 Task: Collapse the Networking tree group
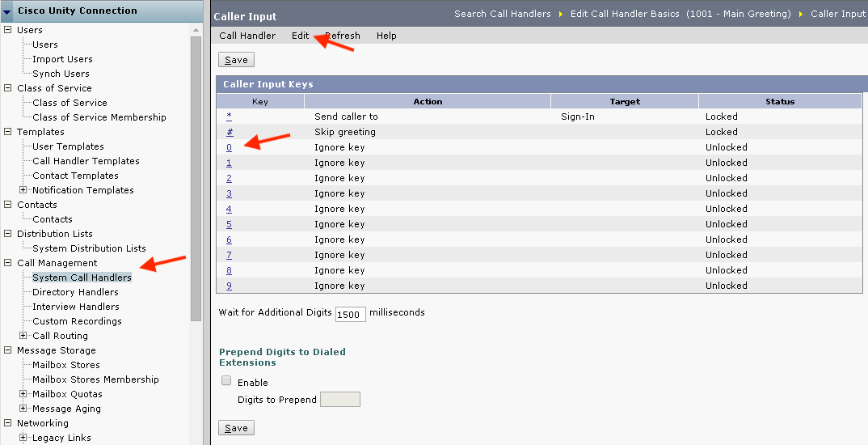[x=8, y=423]
